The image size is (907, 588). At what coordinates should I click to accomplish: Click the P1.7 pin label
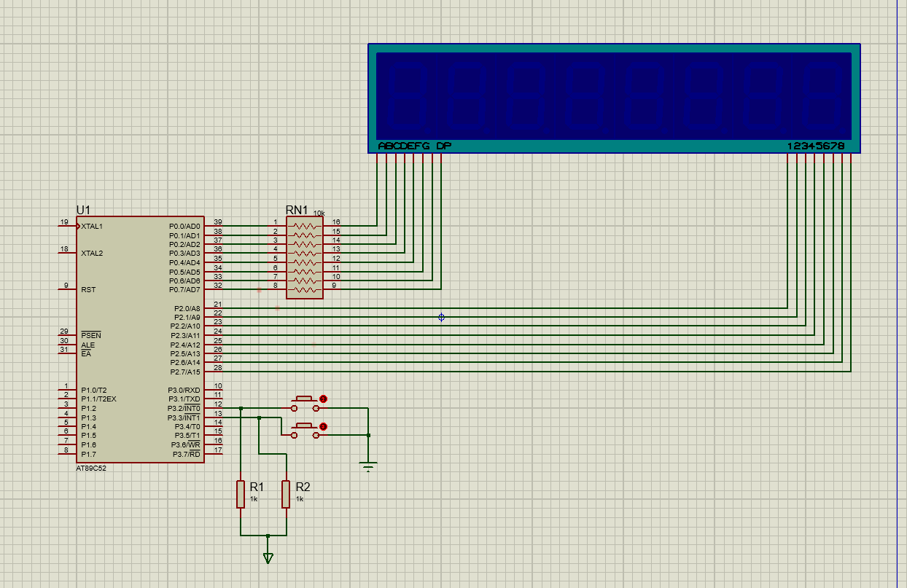[x=88, y=455]
